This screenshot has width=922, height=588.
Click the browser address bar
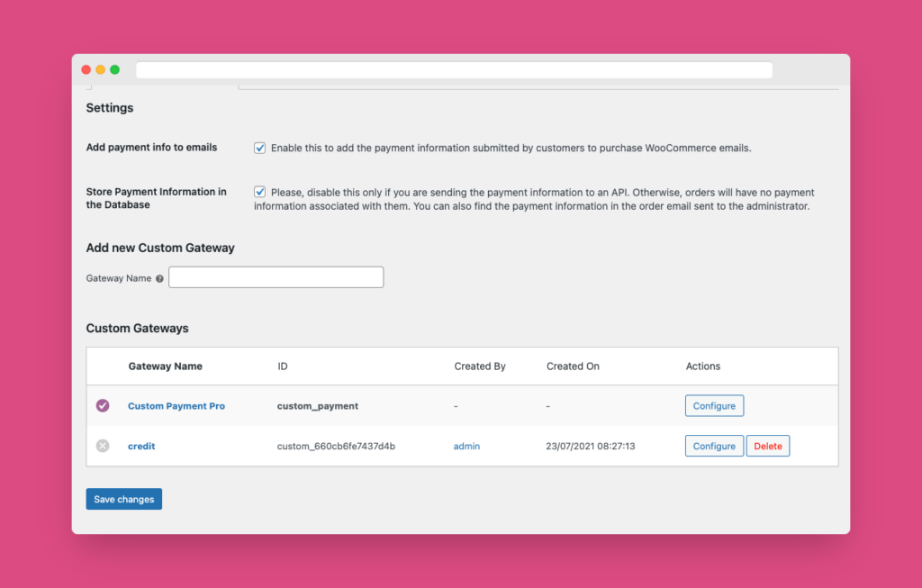(x=454, y=70)
